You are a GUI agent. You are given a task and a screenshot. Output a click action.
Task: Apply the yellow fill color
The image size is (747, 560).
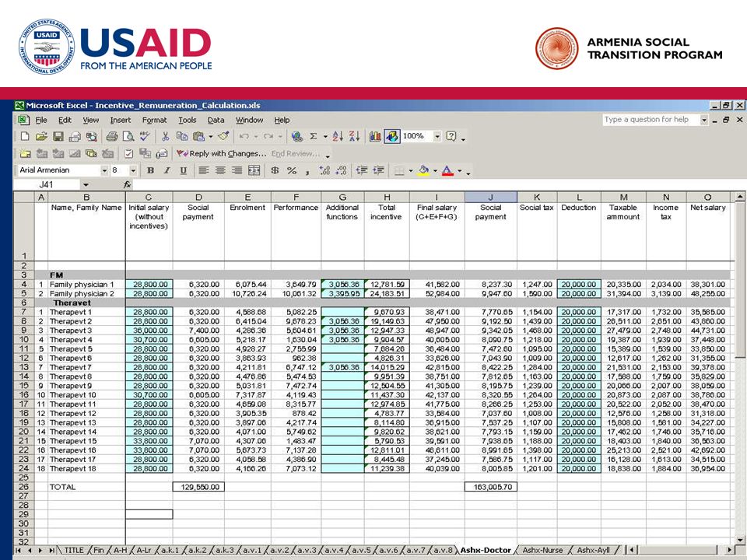tap(423, 170)
